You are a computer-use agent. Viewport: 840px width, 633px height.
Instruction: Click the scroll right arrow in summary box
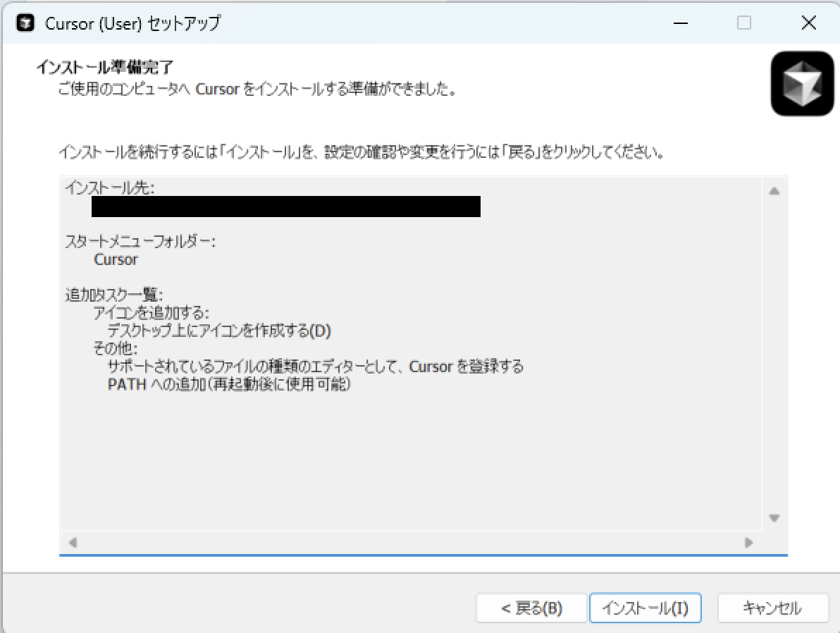pyautogui.click(x=749, y=542)
